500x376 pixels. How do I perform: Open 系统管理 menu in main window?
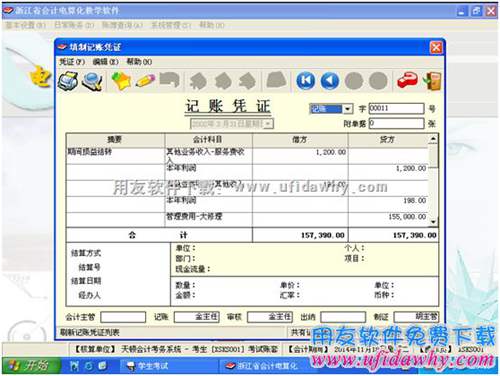pos(171,25)
